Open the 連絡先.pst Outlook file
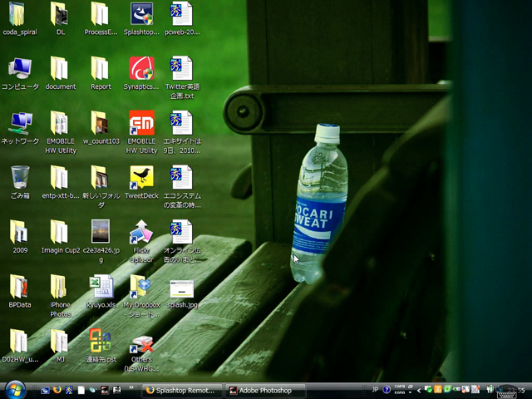The image size is (532, 399). point(101,340)
